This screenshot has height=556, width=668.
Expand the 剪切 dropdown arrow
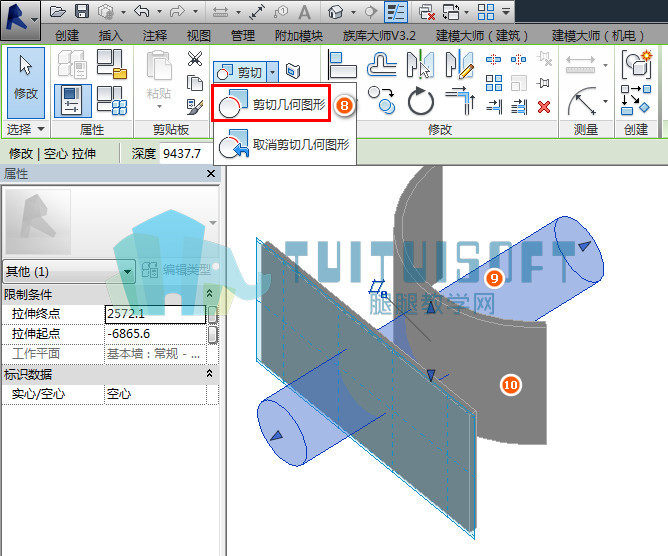(x=272, y=72)
